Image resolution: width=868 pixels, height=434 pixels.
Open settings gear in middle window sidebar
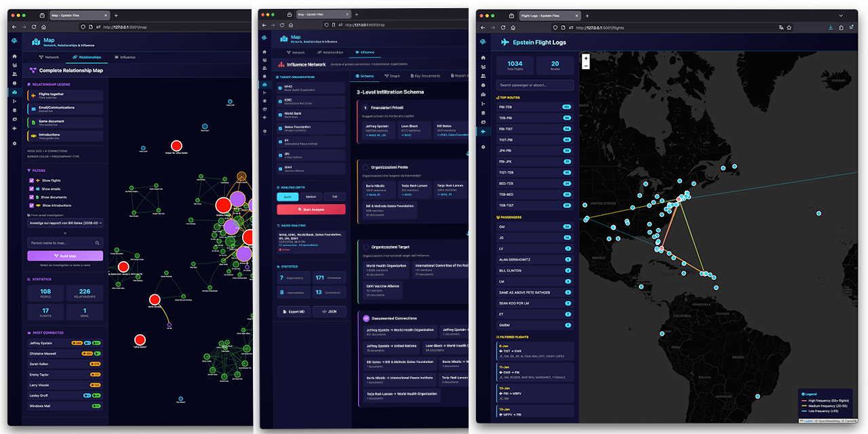point(264,130)
